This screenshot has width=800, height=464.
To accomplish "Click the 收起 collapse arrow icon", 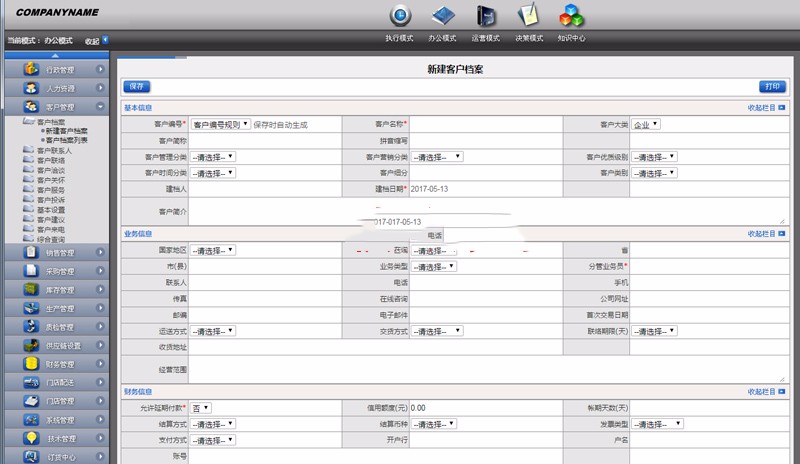I will [x=105, y=40].
